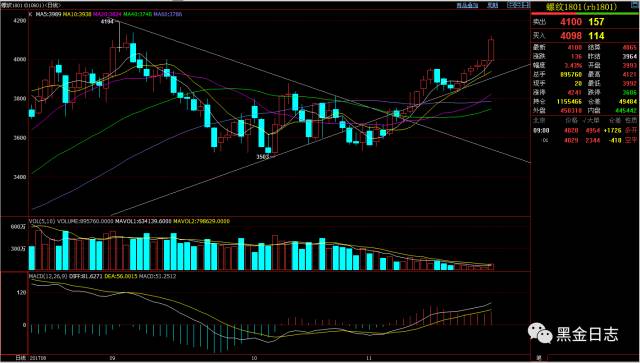Click the 最高 highest price value
Screen dimensions: 640x363
pyautogui.click(x=629, y=74)
